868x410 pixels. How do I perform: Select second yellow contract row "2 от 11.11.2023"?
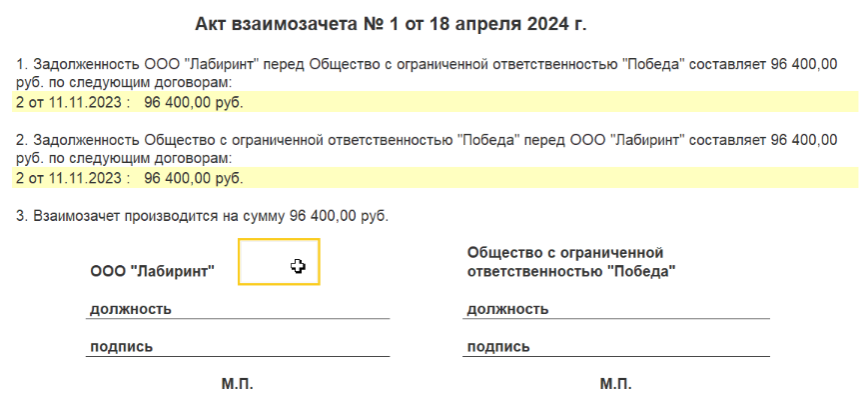click(x=434, y=178)
